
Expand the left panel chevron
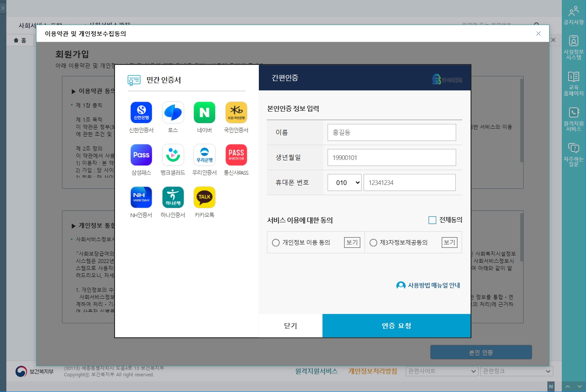pyautogui.click(x=3, y=8)
